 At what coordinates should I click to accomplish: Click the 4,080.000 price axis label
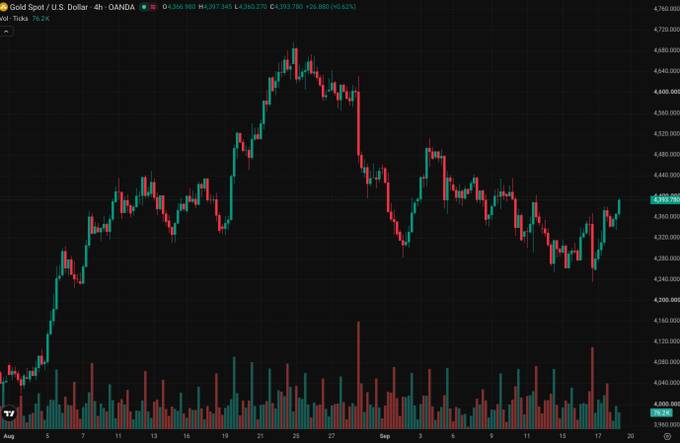(x=666, y=362)
